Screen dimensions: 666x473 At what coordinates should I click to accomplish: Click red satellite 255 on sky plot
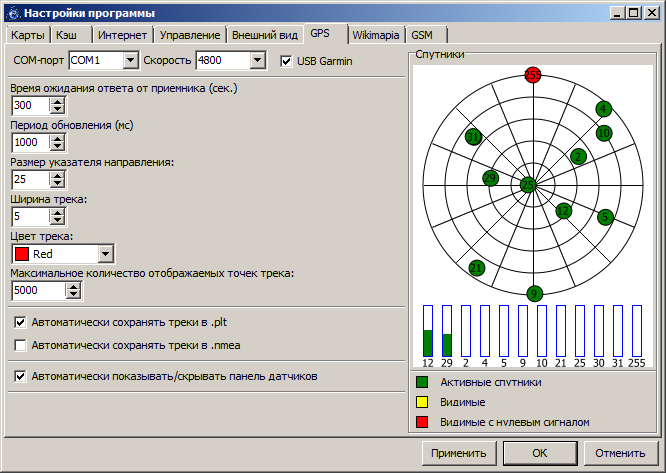[x=533, y=75]
